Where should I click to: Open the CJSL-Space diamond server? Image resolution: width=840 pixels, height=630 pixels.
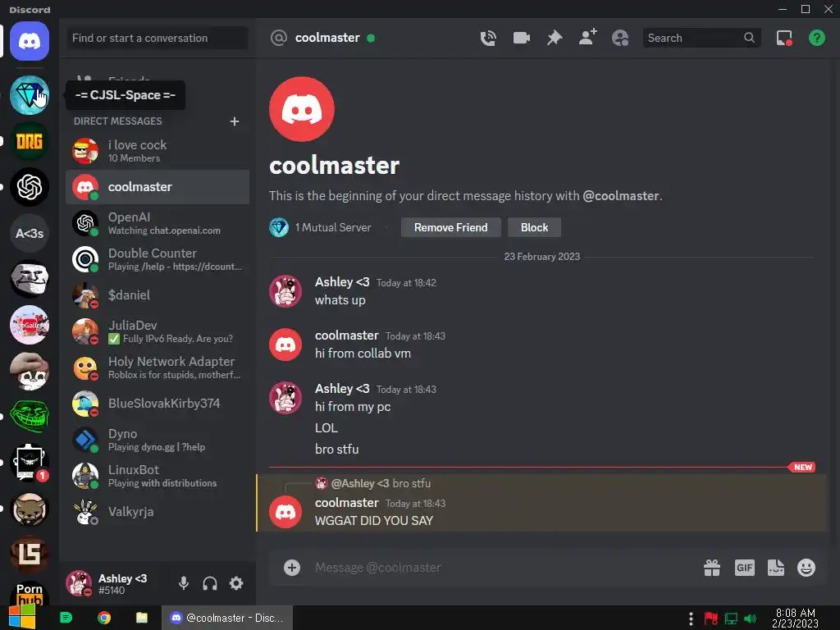30,95
